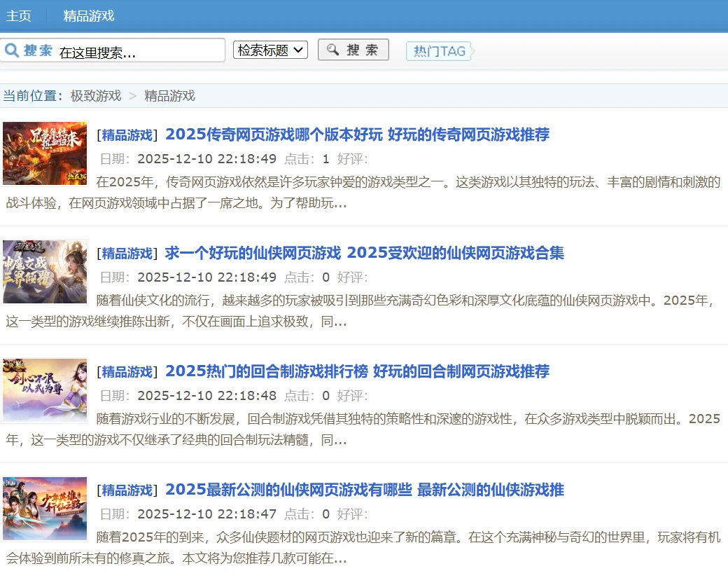
Task: Click the small magnifier icon inside the search button
Action: [x=332, y=49]
